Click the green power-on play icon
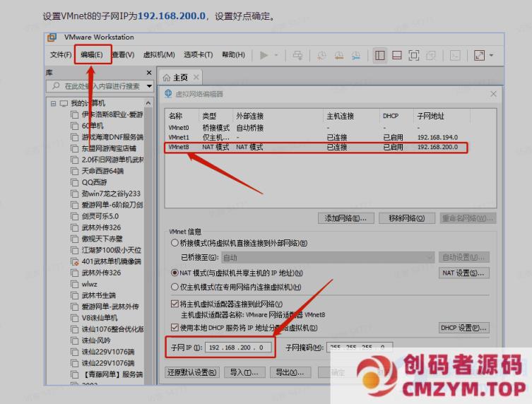Image resolution: width=532 pixels, height=404 pixels. coord(264,55)
